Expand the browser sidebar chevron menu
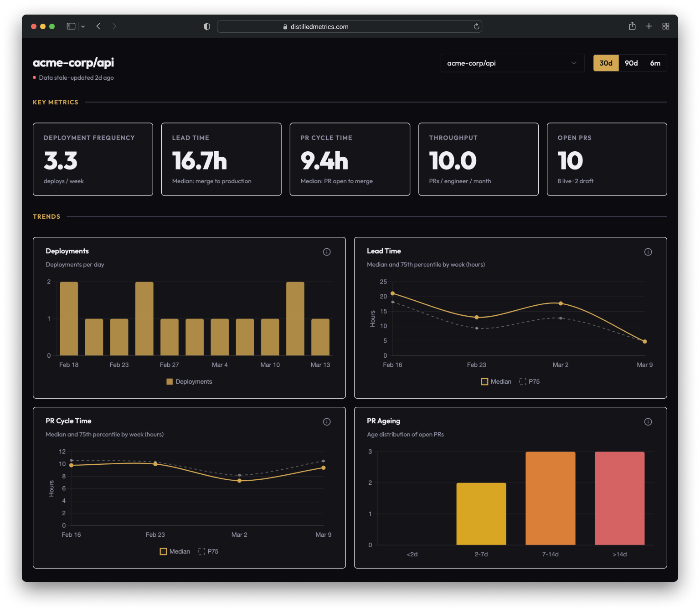 point(83,26)
